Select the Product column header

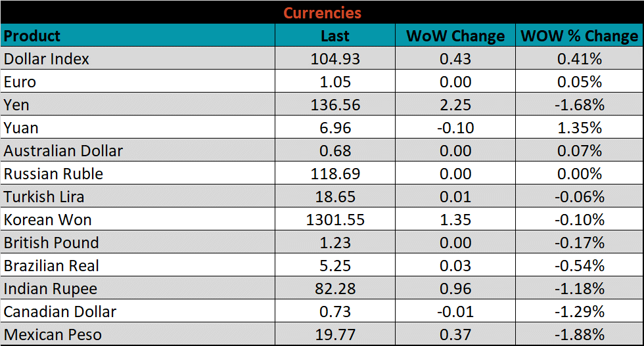[x=32, y=35]
